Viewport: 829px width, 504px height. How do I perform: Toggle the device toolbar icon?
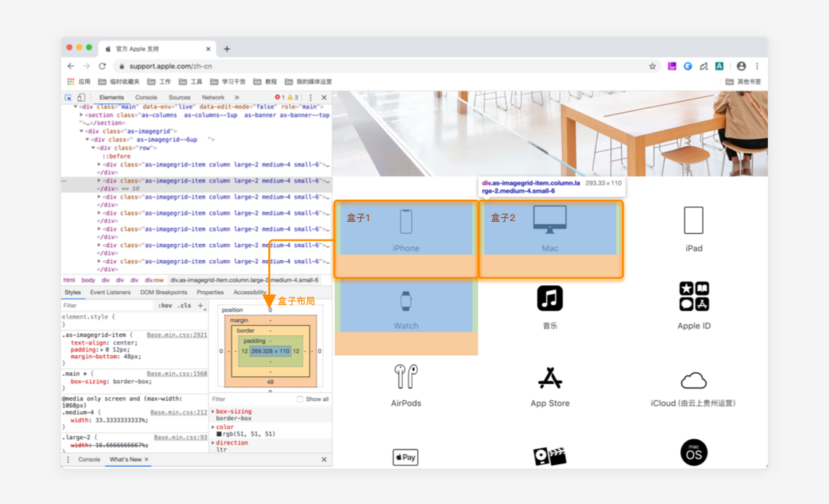[x=81, y=98]
